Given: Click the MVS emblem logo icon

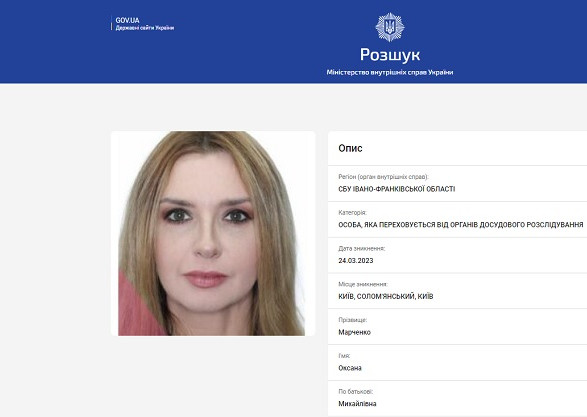Looking at the screenshot, I should point(390,27).
